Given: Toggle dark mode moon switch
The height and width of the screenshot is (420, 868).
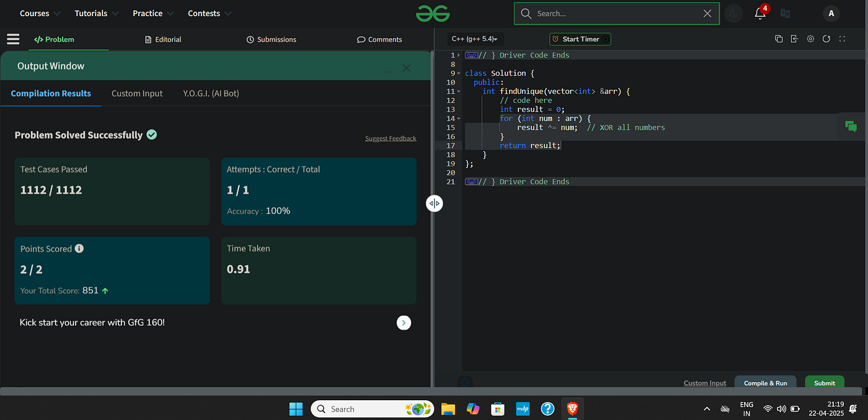Looking at the screenshot, I should coord(733,14).
